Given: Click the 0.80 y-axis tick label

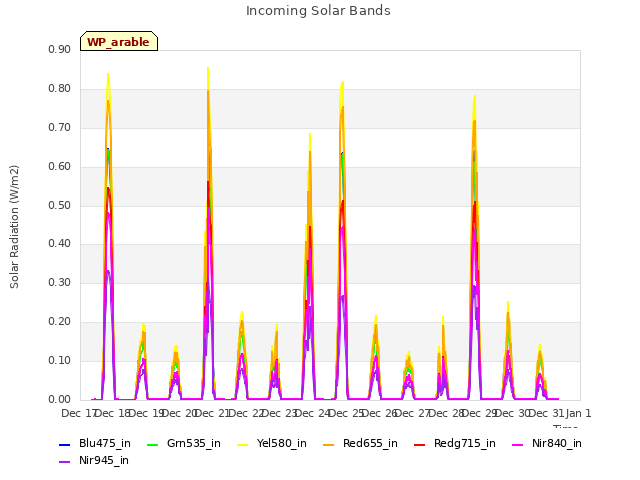Looking at the screenshot, I should click(x=60, y=89).
